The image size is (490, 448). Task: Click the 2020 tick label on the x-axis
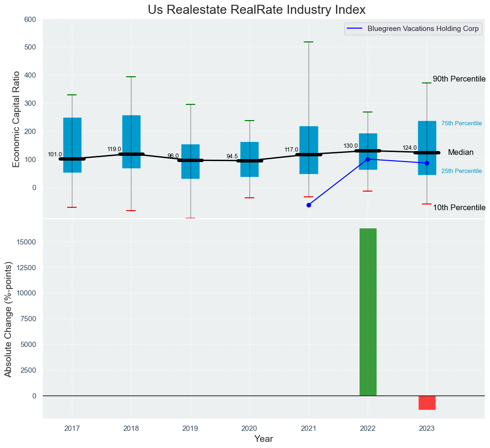click(x=250, y=429)
